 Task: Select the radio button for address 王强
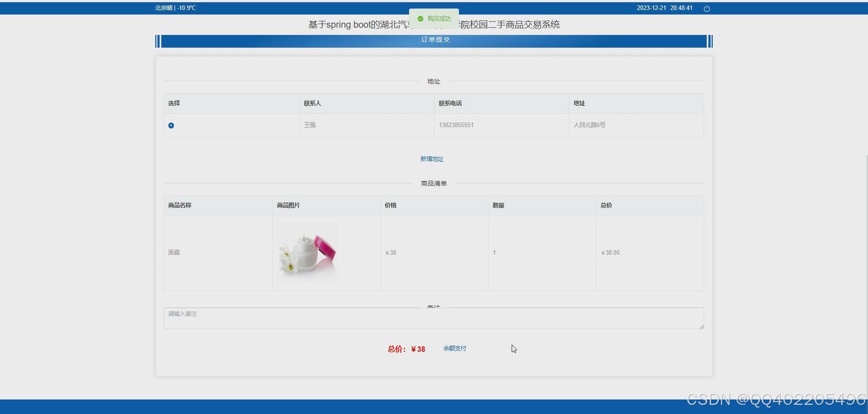(171, 125)
